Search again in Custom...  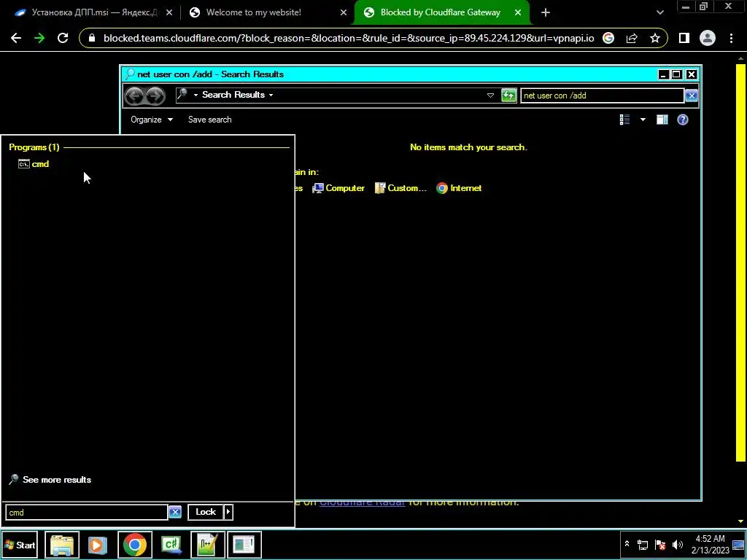(x=400, y=188)
